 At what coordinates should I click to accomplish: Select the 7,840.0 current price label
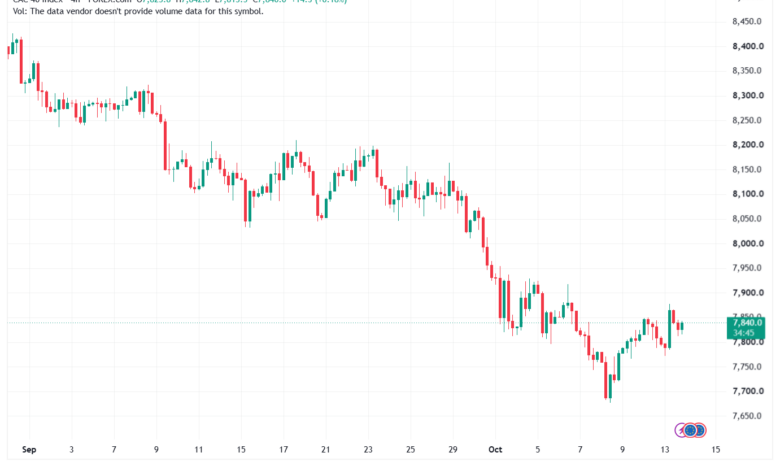click(x=747, y=323)
